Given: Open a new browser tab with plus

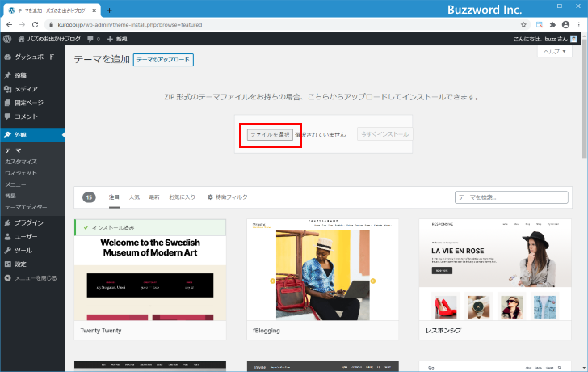Looking at the screenshot, I should pos(109,11).
